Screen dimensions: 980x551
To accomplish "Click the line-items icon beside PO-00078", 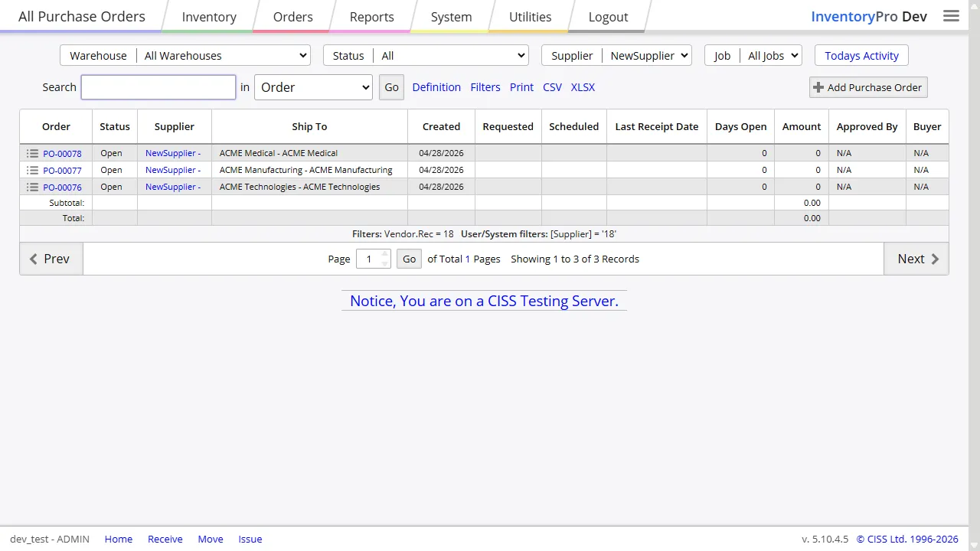I will [x=32, y=153].
